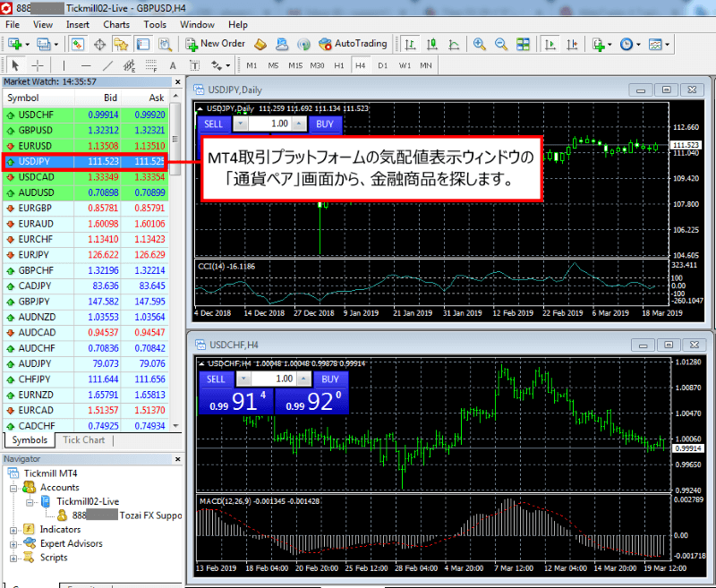Expand the Indicators node in Navigator

[x=13, y=530]
